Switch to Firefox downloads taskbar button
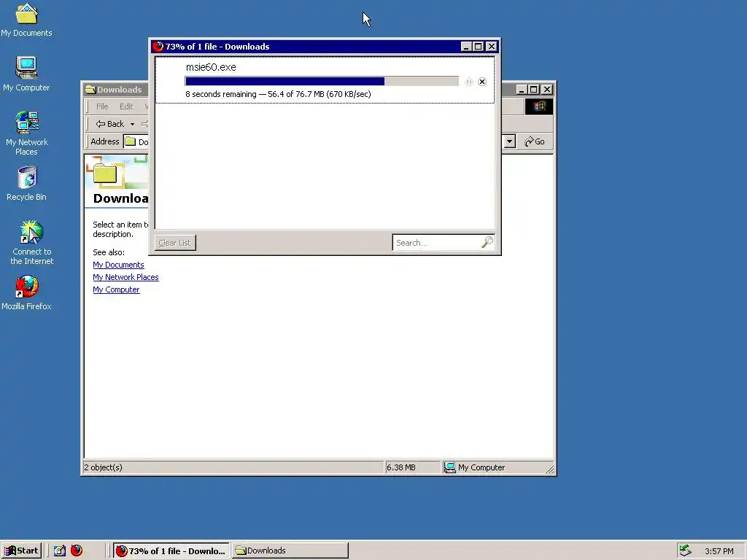747x560 pixels. [171, 551]
